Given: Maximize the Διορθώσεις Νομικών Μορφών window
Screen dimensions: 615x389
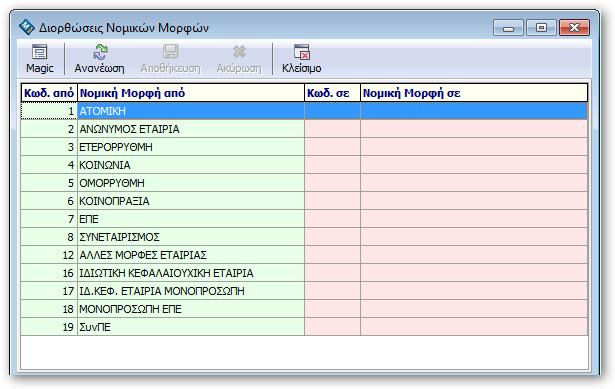Looking at the screenshot, I should (x=542, y=28).
